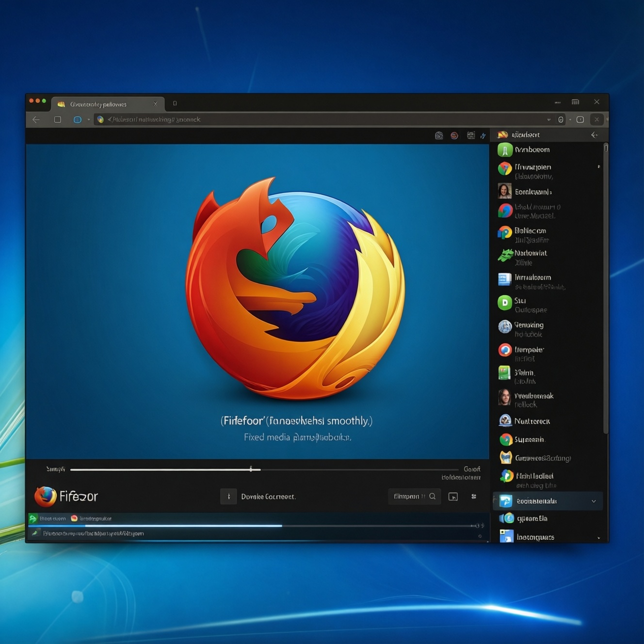
Task: Open a new tab with the small tab button
Action: (x=175, y=103)
